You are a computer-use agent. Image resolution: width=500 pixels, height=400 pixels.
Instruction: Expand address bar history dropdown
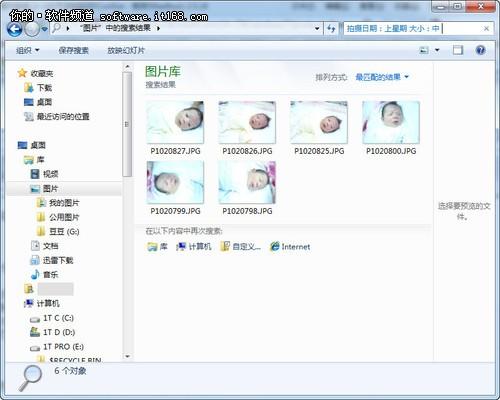click(317, 29)
